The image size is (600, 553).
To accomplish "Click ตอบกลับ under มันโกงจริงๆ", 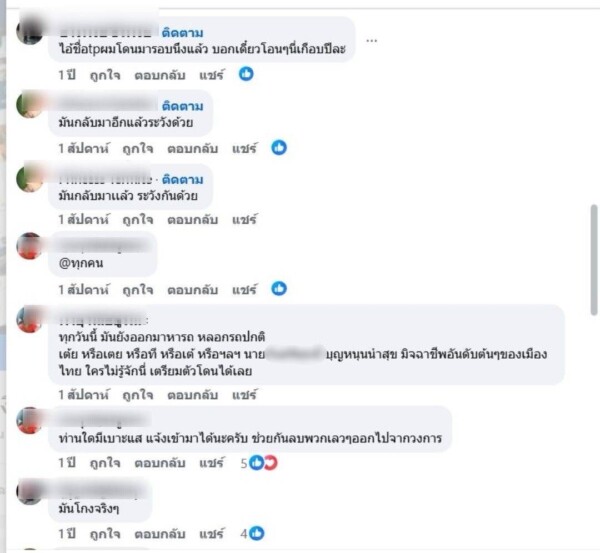I will click(x=160, y=534).
